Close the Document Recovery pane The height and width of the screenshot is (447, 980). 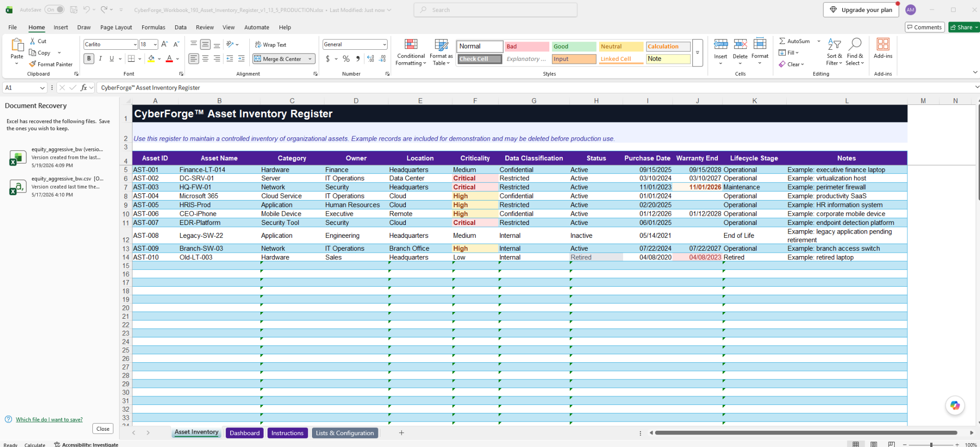[103, 429]
